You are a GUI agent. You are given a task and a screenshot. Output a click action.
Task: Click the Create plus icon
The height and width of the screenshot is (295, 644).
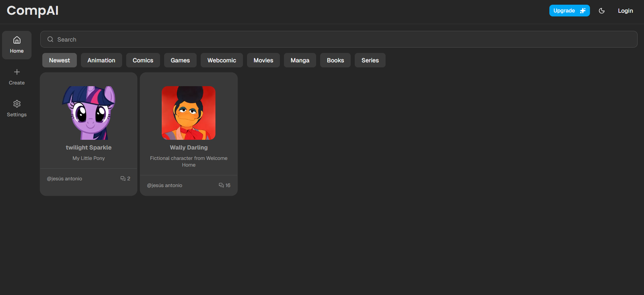click(x=17, y=72)
